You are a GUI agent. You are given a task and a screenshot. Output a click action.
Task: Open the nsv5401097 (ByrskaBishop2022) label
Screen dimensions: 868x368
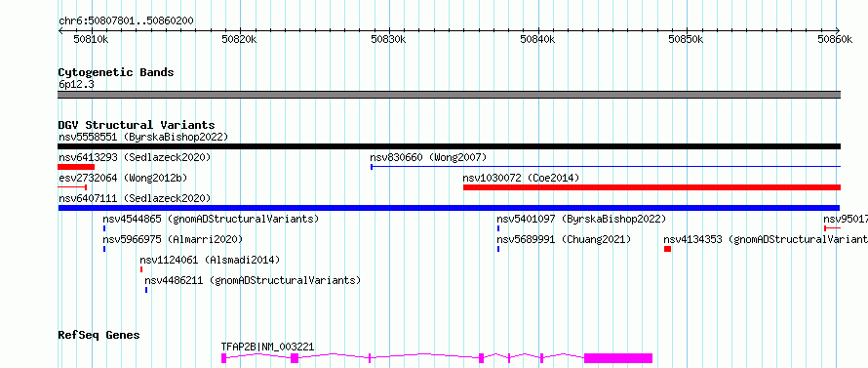[581, 219]
